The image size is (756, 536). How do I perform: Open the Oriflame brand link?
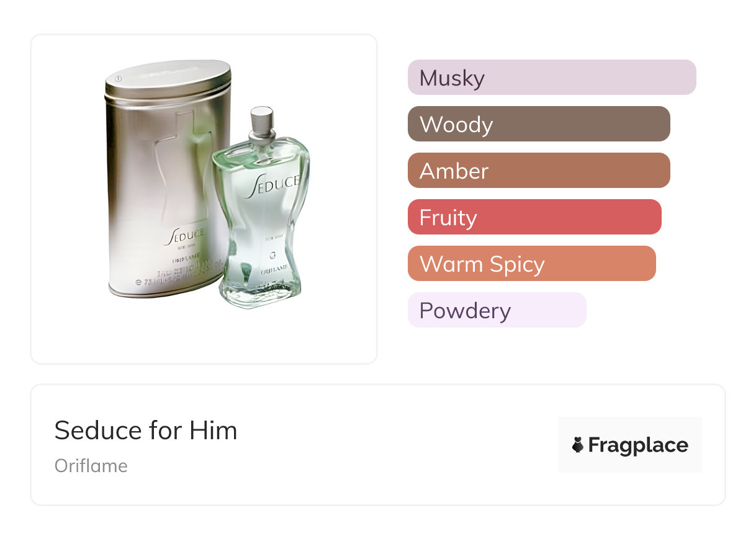[91, 466]
